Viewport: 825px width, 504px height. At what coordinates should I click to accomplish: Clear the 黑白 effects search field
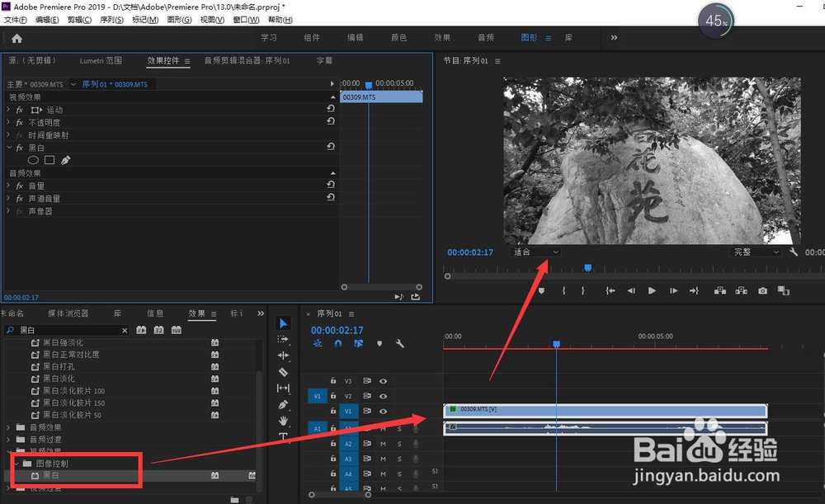[125, 331]
